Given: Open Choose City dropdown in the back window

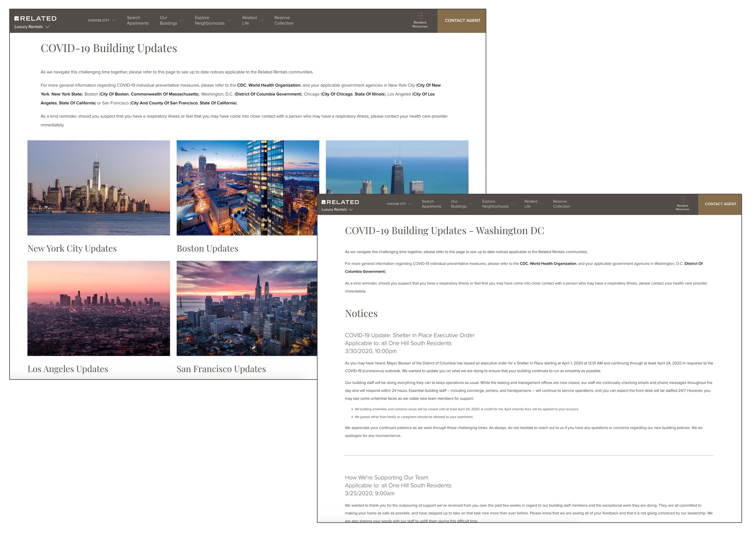Looking at the screenshot, I should coord(102,20).
